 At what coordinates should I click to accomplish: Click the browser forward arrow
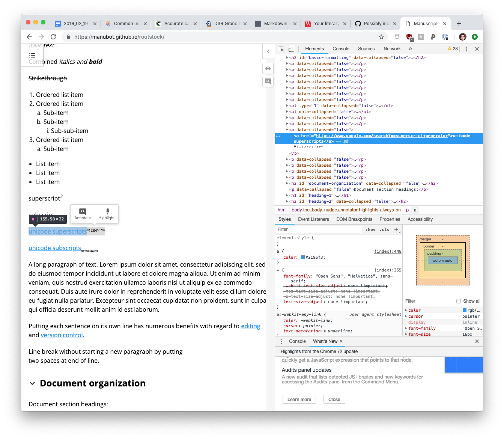point(41,37)
